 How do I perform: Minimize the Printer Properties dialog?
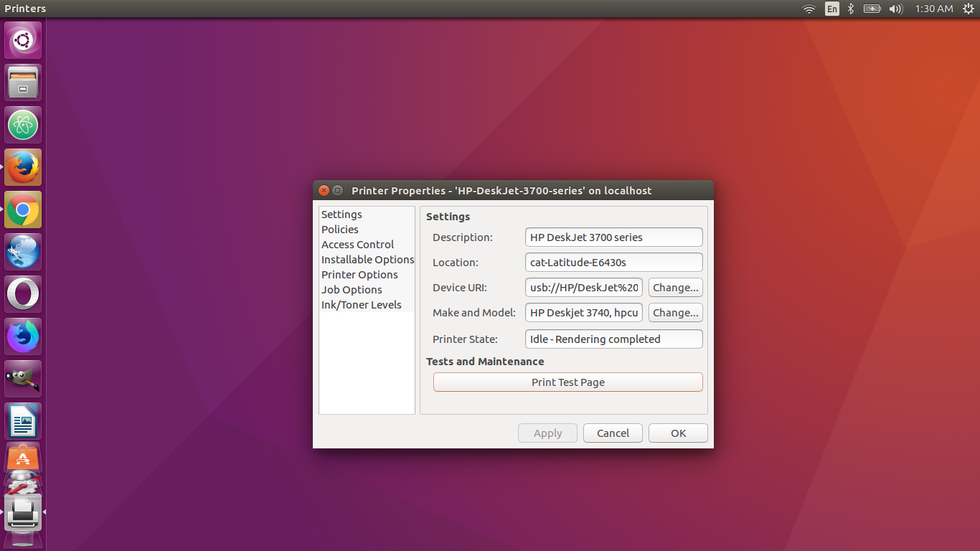click(x=337, y=190)
